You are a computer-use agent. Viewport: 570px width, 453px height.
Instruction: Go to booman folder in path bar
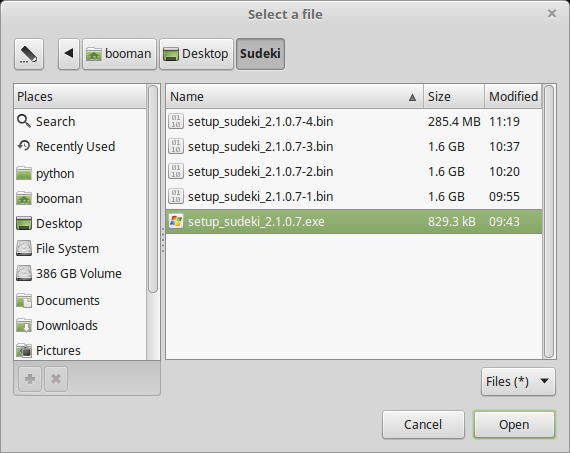[119, 54]
